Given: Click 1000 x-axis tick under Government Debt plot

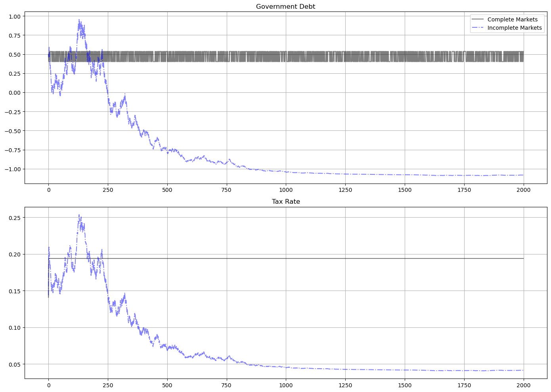Looking at the screenshot, I should pos(285,190).
